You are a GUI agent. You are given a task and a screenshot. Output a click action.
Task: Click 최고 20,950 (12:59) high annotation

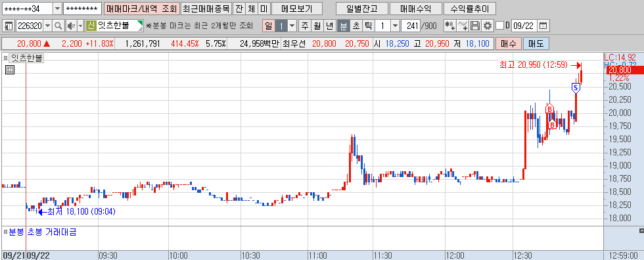533,65
